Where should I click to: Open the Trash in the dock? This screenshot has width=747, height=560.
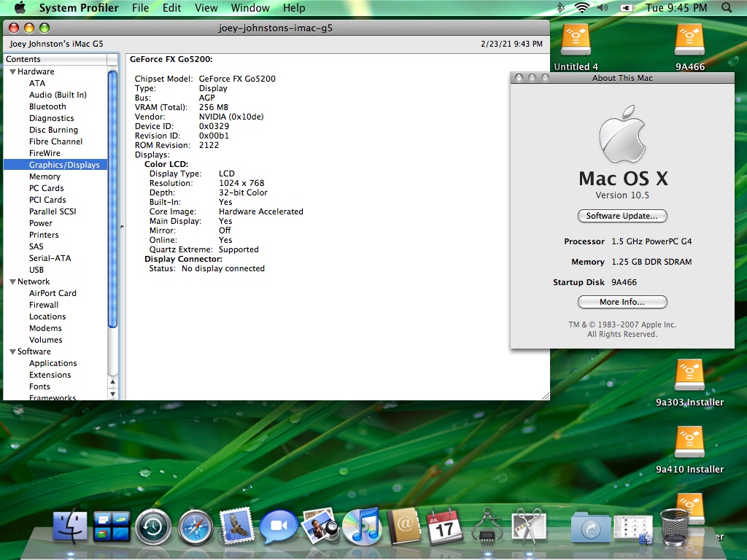[675, 526]
